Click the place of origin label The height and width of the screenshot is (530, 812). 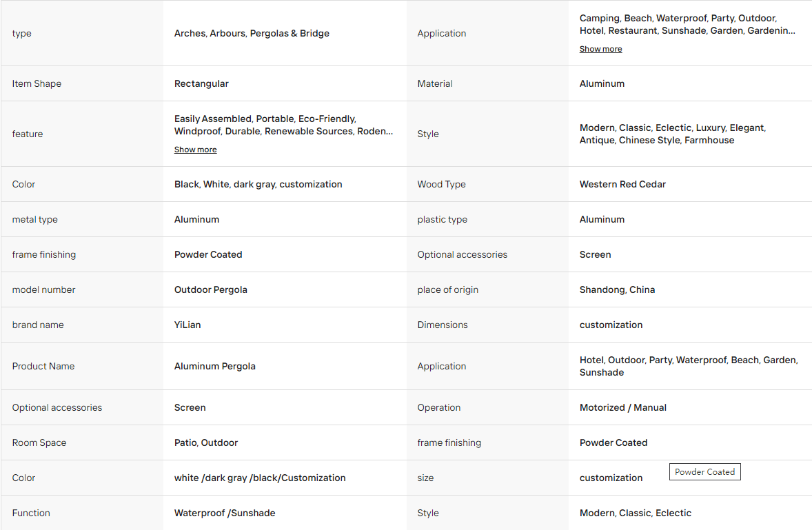448,290
